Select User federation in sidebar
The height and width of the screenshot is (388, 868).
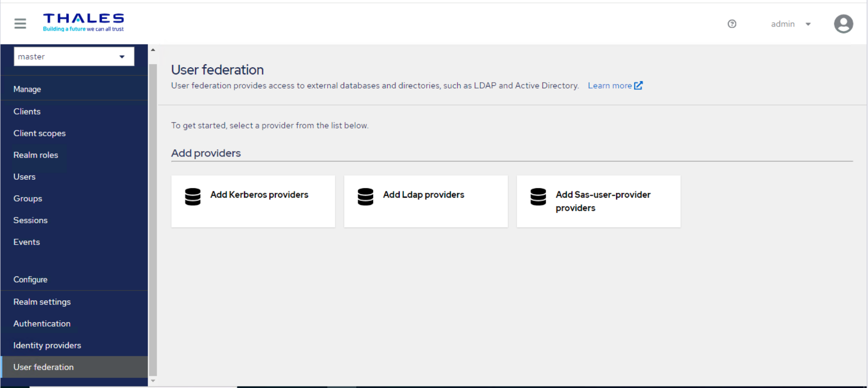tap(74, 367)
